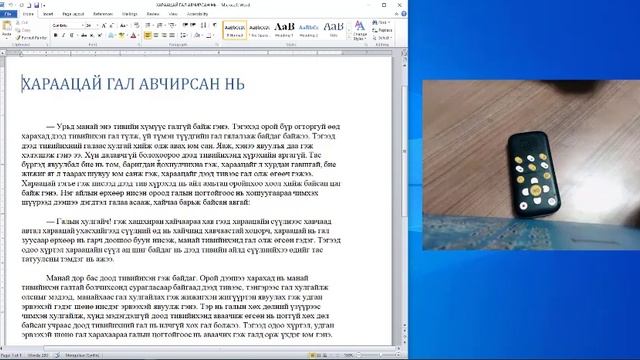Select Center alignment

pos(156,36)
